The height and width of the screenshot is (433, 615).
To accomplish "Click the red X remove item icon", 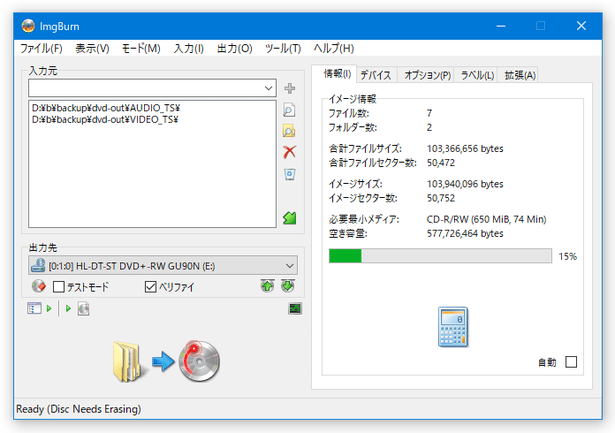I will [289, 152].
